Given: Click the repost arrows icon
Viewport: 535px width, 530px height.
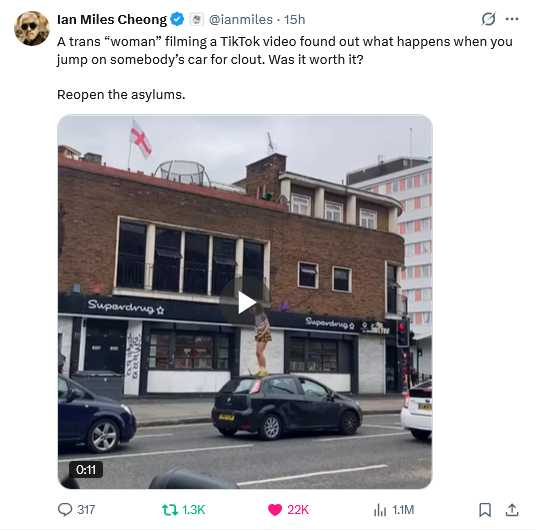Looking at the screenshot, I should pyautogui.click(x=170, y=510).
